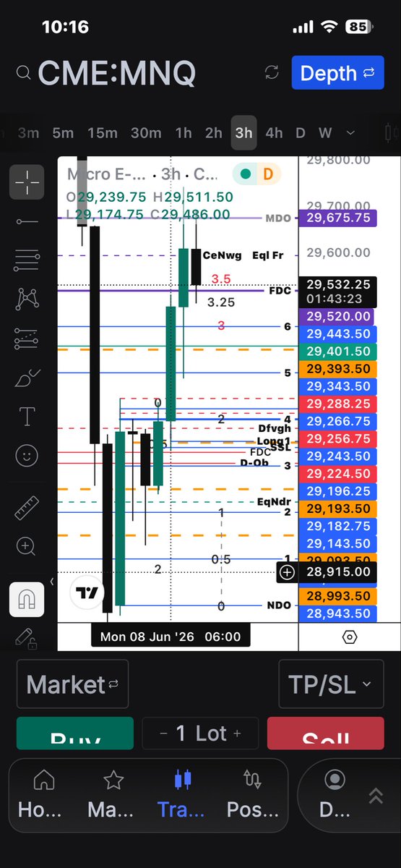Select the brush drawing tool
Viewport: 401px width, 868px height.
27,377
